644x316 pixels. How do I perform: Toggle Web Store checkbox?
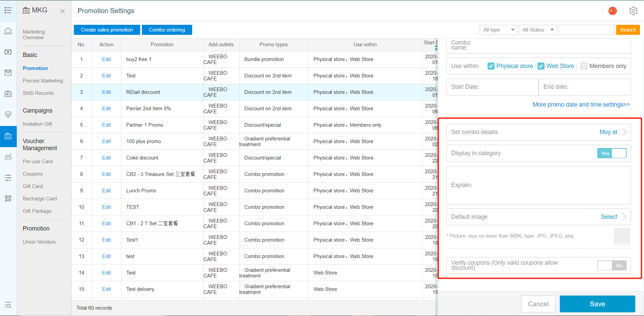coord(541,66)
